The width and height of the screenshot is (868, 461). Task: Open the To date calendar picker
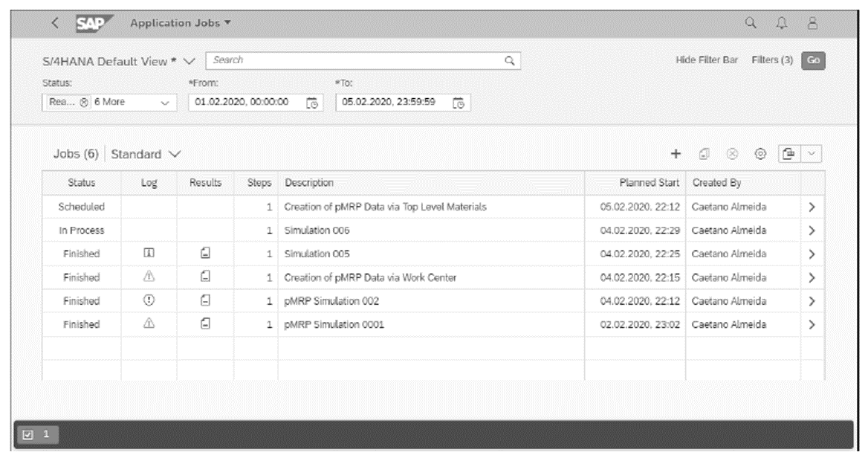[x=459, y=103]
